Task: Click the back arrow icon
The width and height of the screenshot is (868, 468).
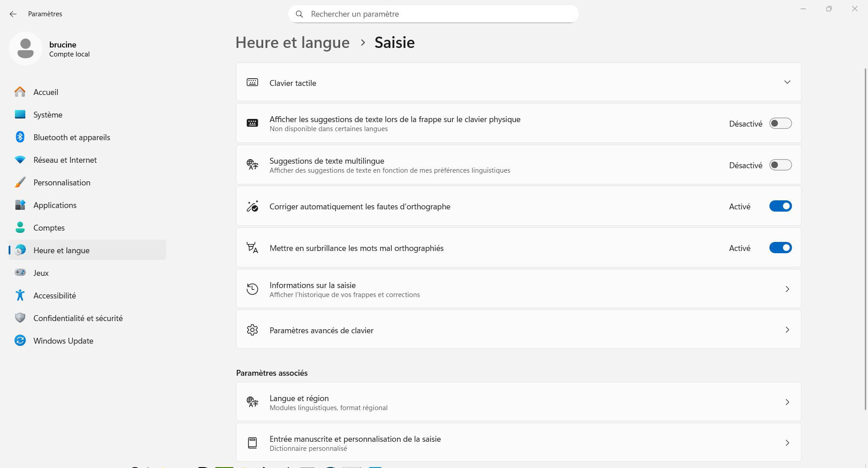Action: 13,14
